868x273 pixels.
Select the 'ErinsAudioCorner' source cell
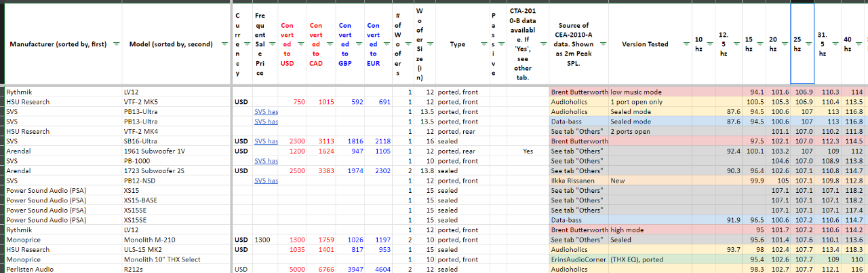pos(578,259)
